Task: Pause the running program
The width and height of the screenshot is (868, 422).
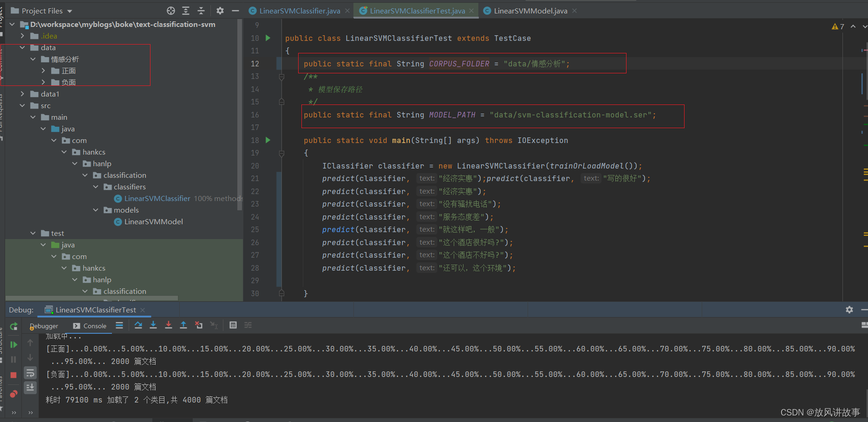Action: pos(13,359)
